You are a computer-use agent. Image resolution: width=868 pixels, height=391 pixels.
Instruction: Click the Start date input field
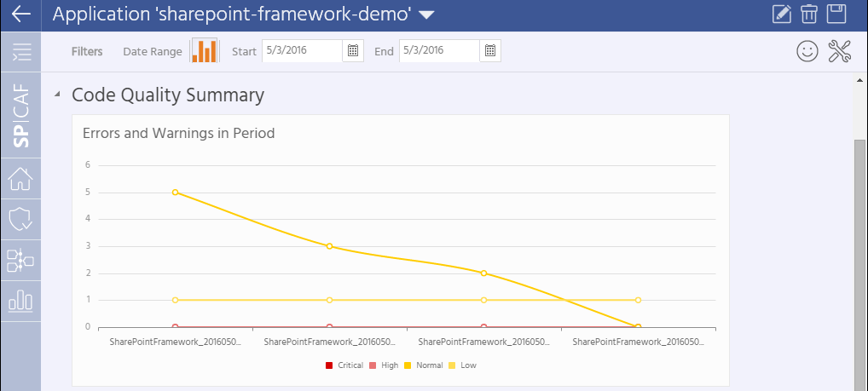(302, 51)
